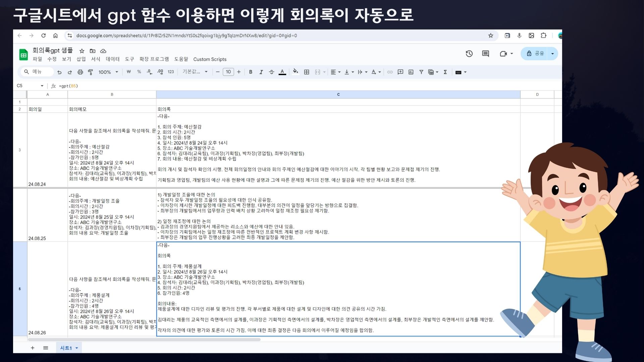Open the Custom Scripts menu

[210, 59]
